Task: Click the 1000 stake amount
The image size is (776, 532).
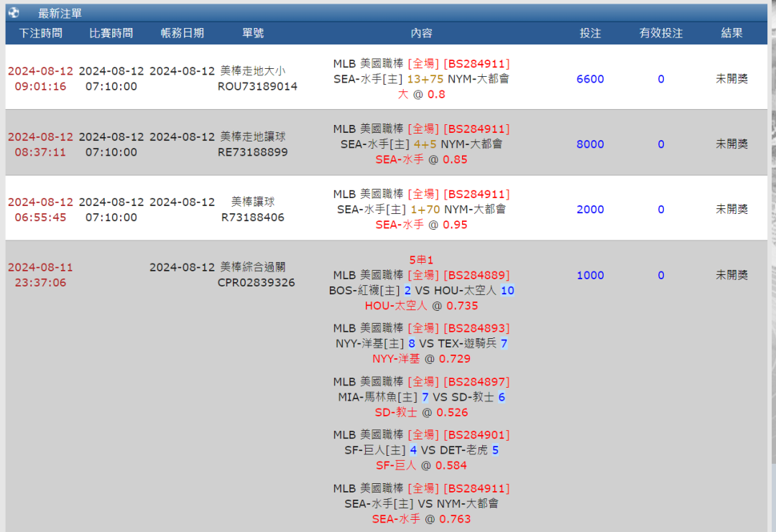Action: pyautogui.click(x=590, y=276)
